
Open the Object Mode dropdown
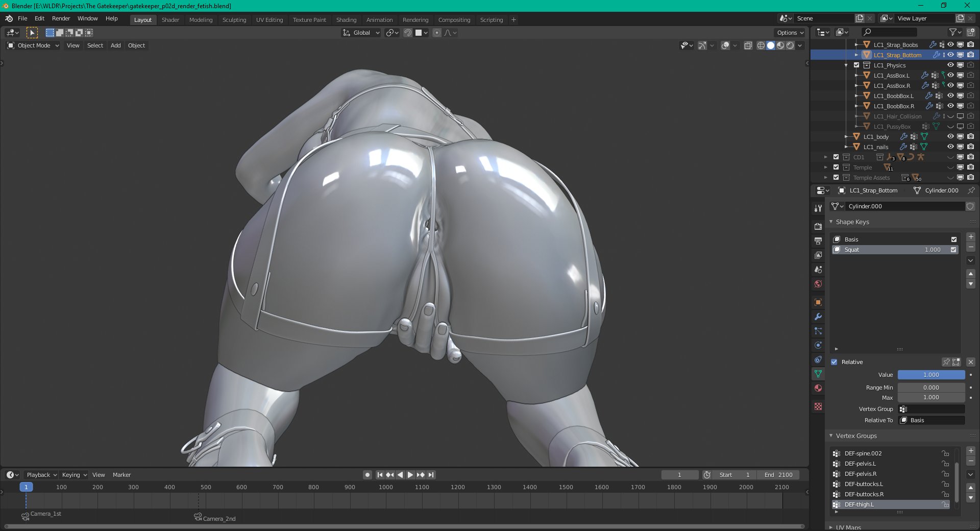tap(33, 45)
